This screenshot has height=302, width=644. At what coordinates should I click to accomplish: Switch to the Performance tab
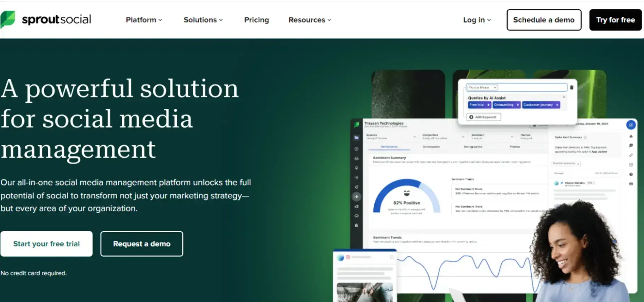point(389,147)
